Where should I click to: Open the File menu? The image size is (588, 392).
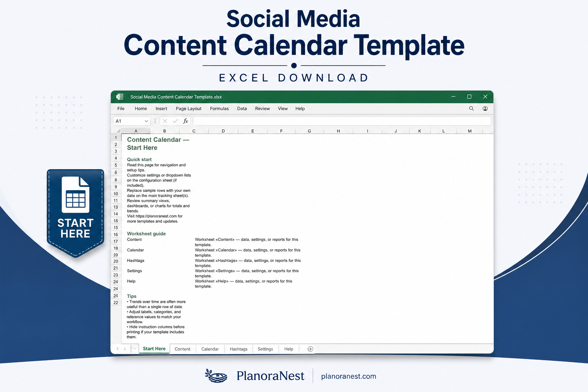pyautogui.click(x=121, y=109)
